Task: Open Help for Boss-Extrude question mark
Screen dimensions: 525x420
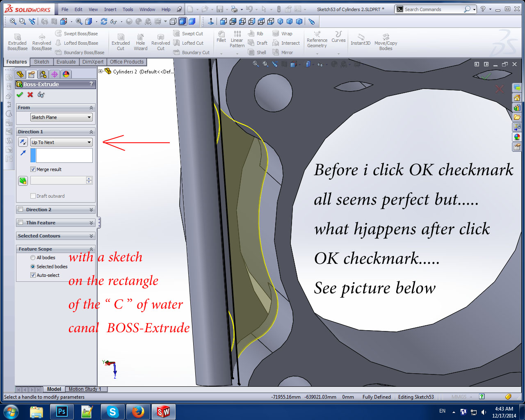Action: click(91, 84)
